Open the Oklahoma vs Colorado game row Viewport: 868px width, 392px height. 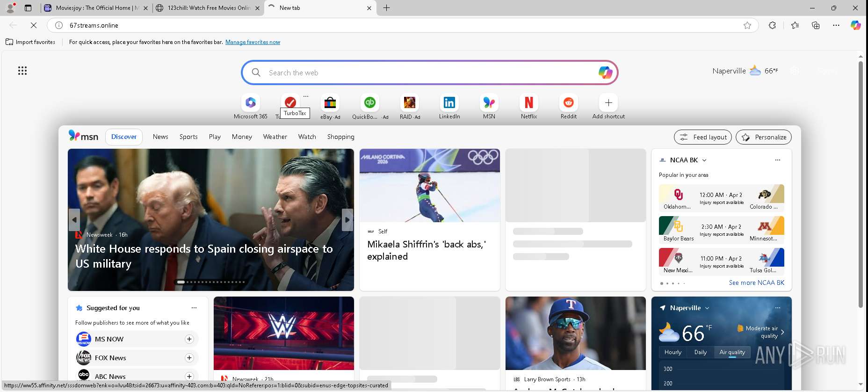point(722,198)
